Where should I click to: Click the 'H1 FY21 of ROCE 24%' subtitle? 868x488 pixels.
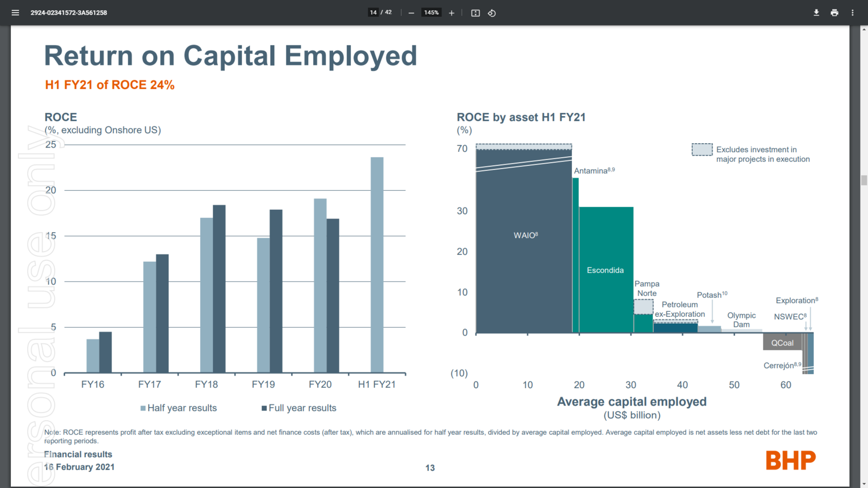[x=110, y=85]
